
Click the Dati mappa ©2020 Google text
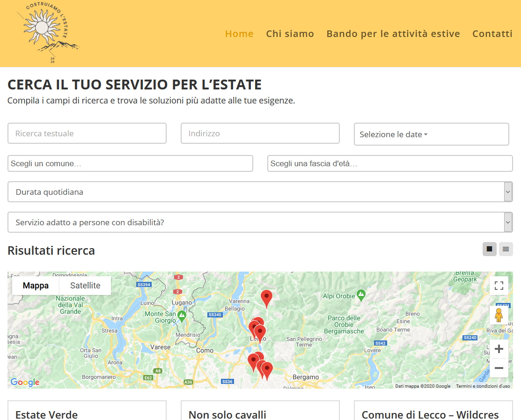[423, 386]
